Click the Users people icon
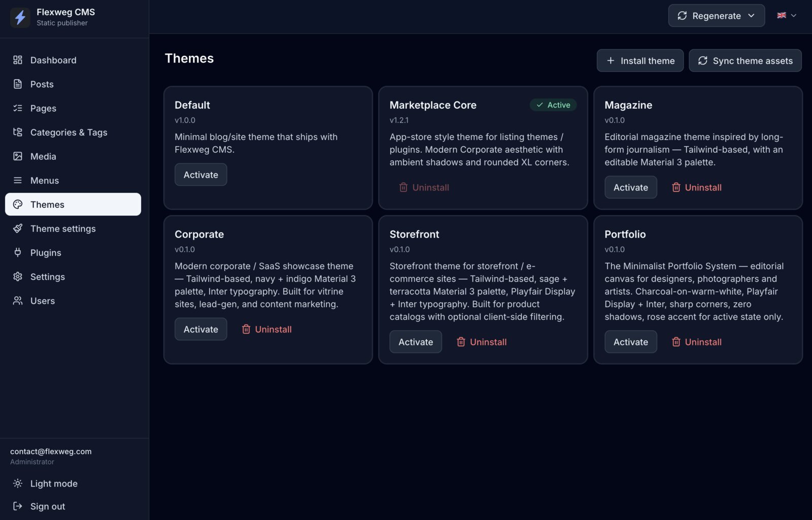The width and height of the screenshot is (812, 520). tap(18, 301)
